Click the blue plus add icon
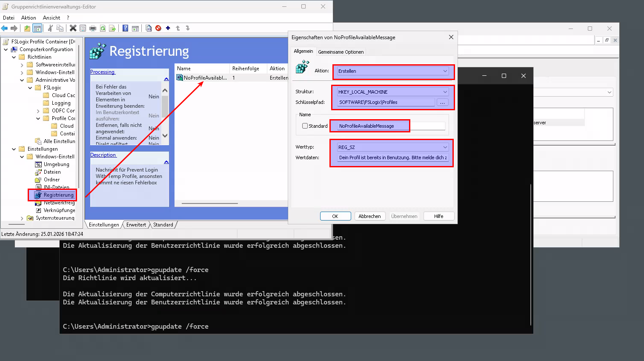Image resolution: width=644 pixels, height=361 pixels. click(168, 29)
